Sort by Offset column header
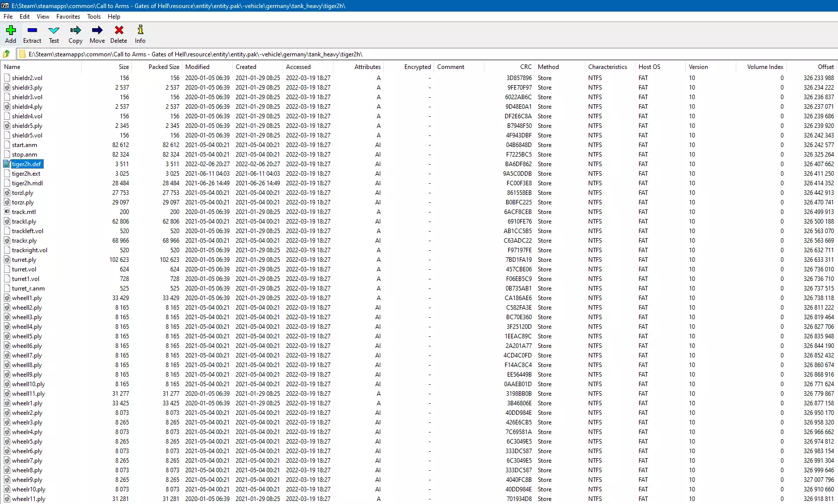Image resolution: width=838 pixels, height=504 pixels. point(811,67)
